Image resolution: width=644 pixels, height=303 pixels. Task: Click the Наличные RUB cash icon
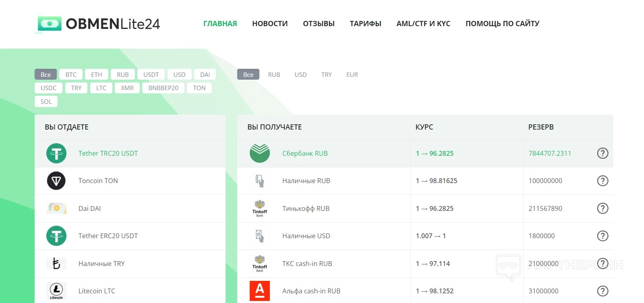(x=260, y=181)
